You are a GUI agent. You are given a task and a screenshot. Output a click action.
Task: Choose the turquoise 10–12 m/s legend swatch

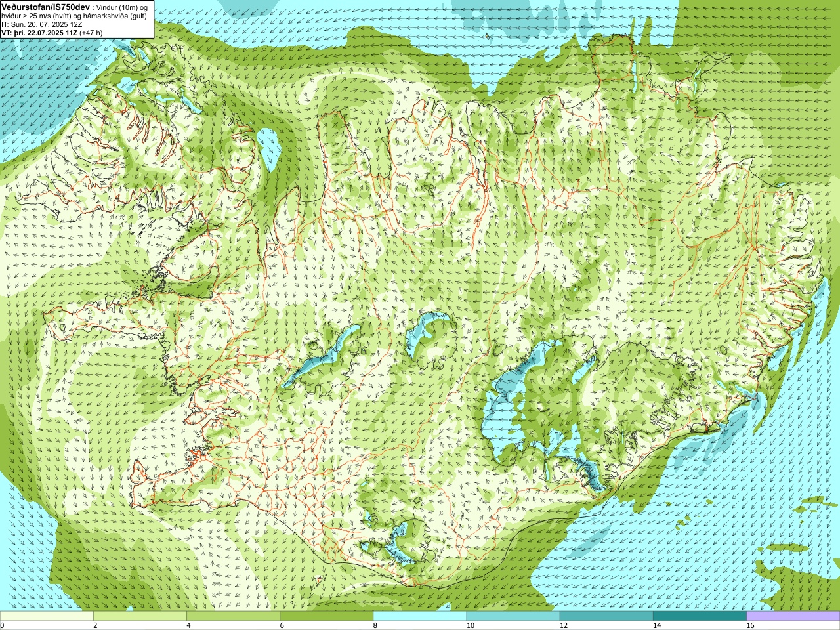[x=513, y=616]
